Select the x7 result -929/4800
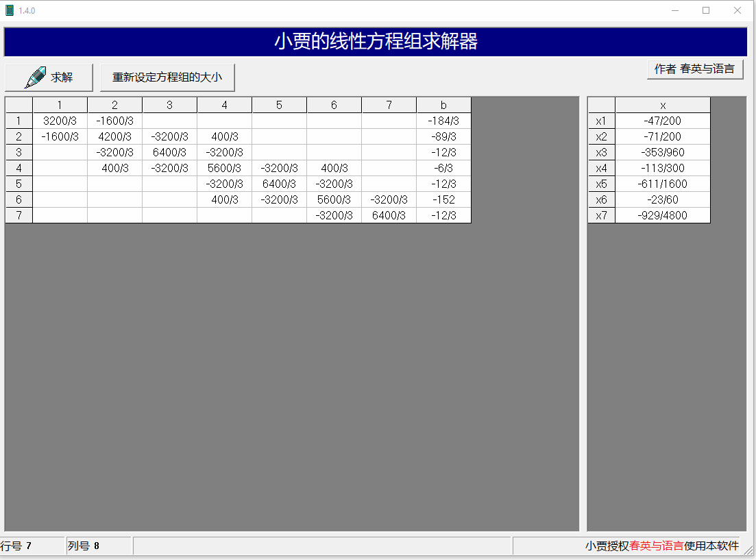The image size is (756, 560). [x=662, y=215]
